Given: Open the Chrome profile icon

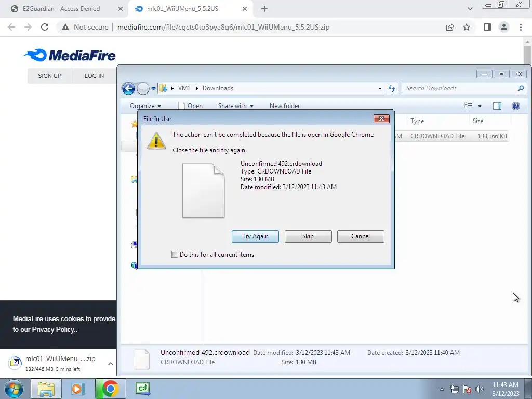Looking at the screenshot, I should pos(504,27).
